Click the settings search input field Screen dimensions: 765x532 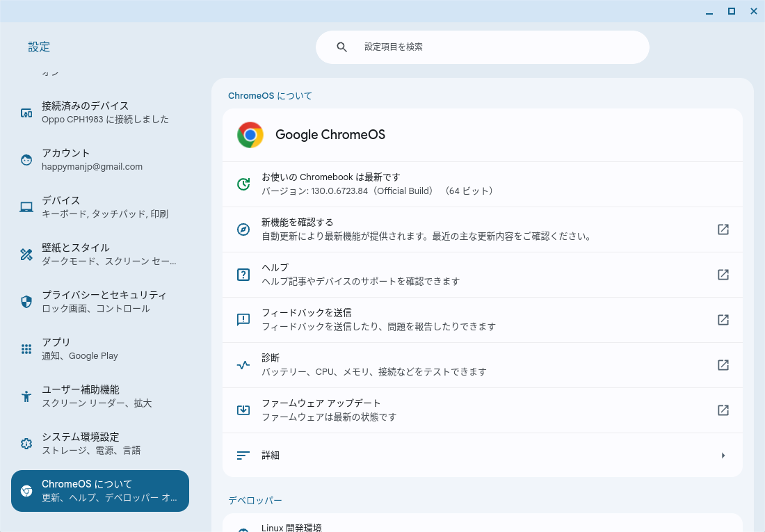point(482,47)
